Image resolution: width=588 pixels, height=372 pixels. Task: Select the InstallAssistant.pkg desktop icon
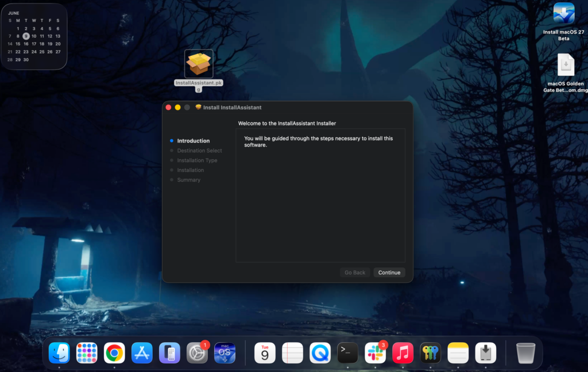pyautogui.click(x=198, y=64)
